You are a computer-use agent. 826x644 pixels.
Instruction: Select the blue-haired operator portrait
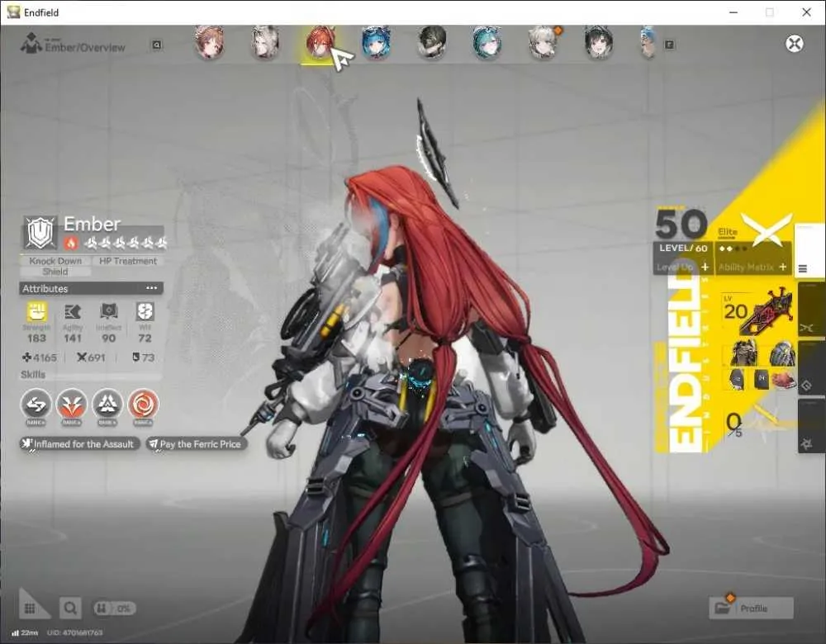click(x=376, y=42)
